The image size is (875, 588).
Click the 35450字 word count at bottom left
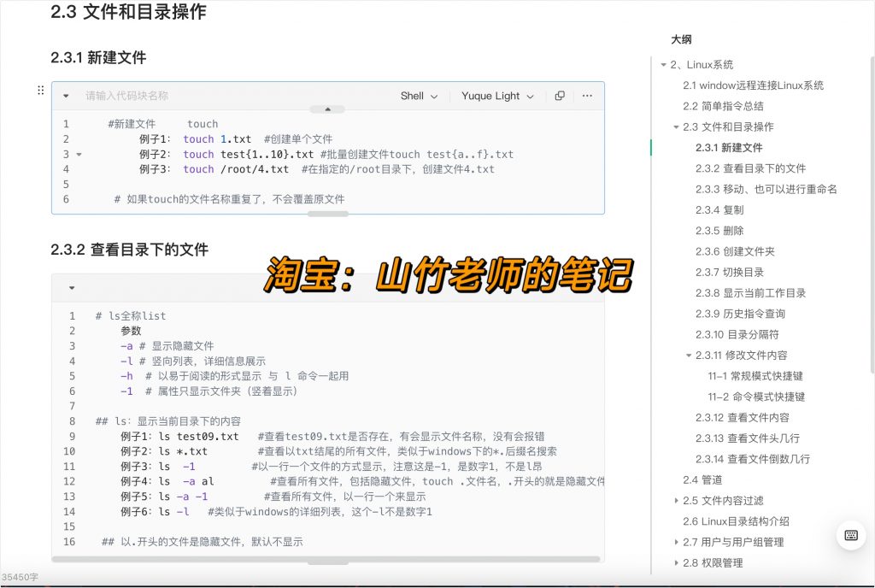[21, 578]
